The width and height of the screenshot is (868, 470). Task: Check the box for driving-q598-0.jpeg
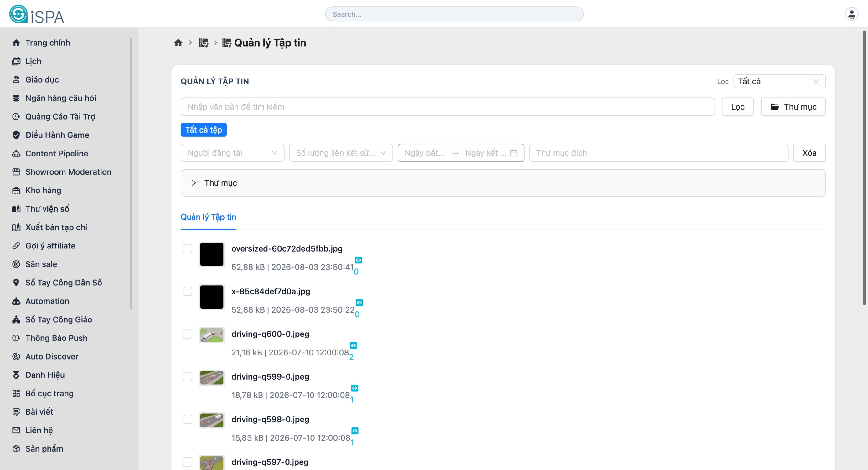click(x=187, y=420)
